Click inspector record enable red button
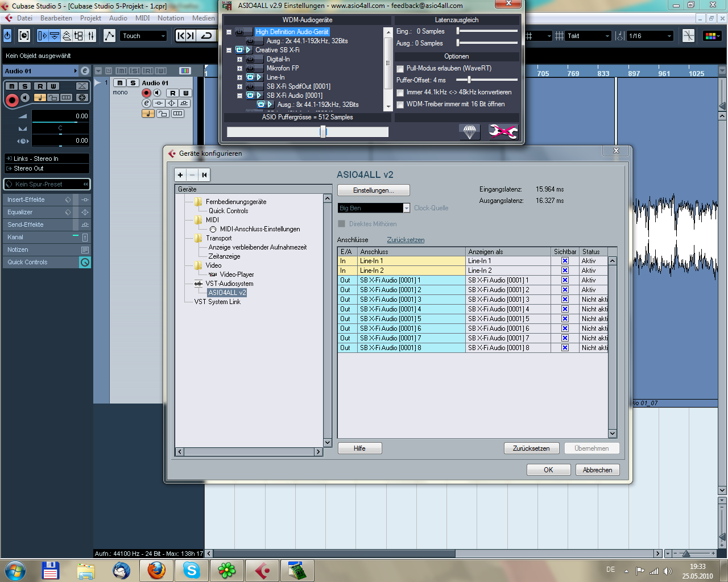Image resolution: width=728 pixels, height=582 pixels. point(11,100)
